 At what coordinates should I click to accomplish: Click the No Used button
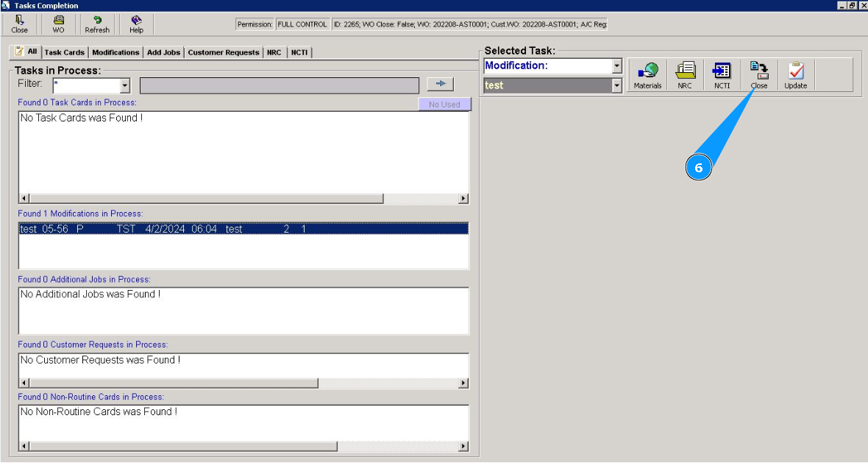coord(444,104)
